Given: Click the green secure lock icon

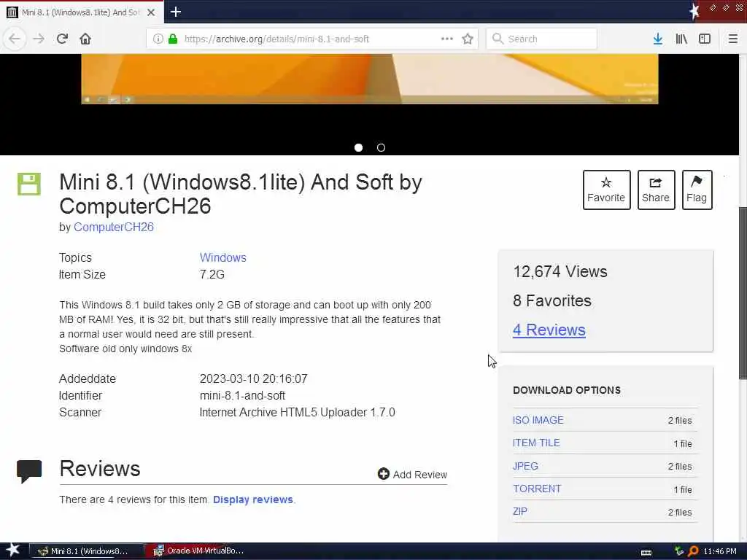Looking at the screenshot, I should click(173, 39).
